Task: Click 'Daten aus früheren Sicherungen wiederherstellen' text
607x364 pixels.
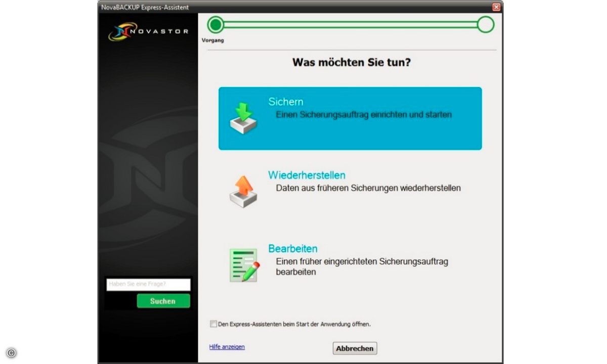Action: click(368, 188)
